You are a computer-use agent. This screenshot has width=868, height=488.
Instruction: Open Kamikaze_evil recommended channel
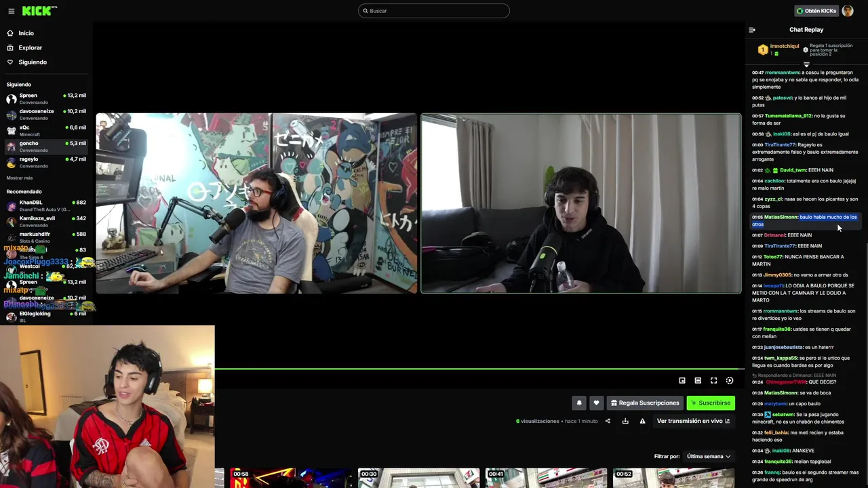pos(46,222)
